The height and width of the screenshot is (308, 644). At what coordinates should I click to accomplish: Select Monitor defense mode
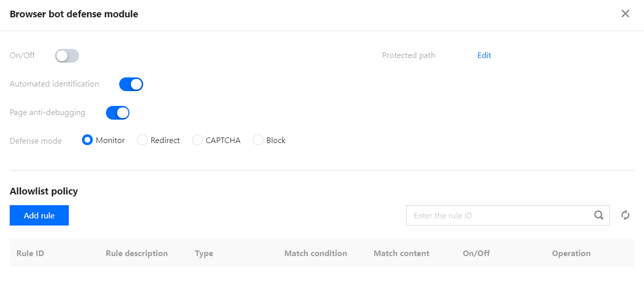pyautogui.click(x=87, y=140)
